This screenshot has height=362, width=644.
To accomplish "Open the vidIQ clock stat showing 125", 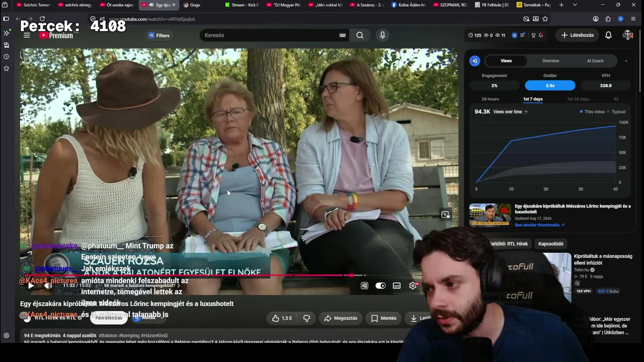I will (474, 35).
